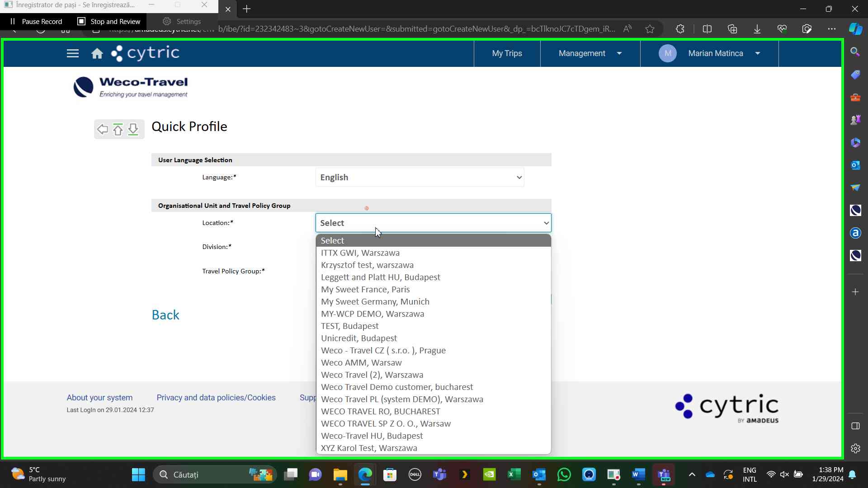
Task: Open sidebar Outlook icon
Action: [855, 165]
